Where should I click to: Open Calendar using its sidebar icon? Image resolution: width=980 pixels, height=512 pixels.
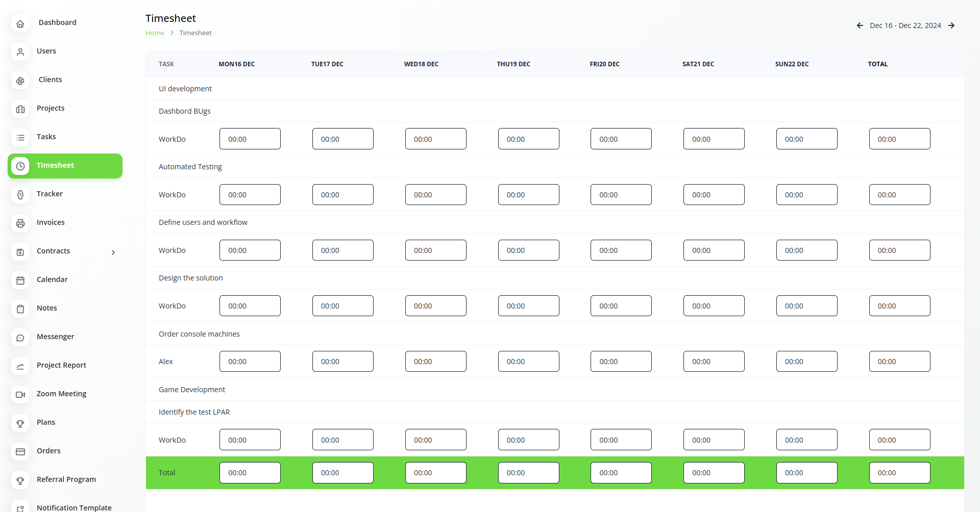(x=20, y=280)
